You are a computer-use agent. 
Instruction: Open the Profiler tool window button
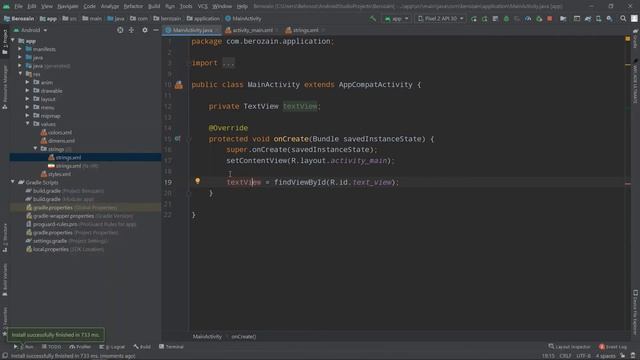pos(80,347)
